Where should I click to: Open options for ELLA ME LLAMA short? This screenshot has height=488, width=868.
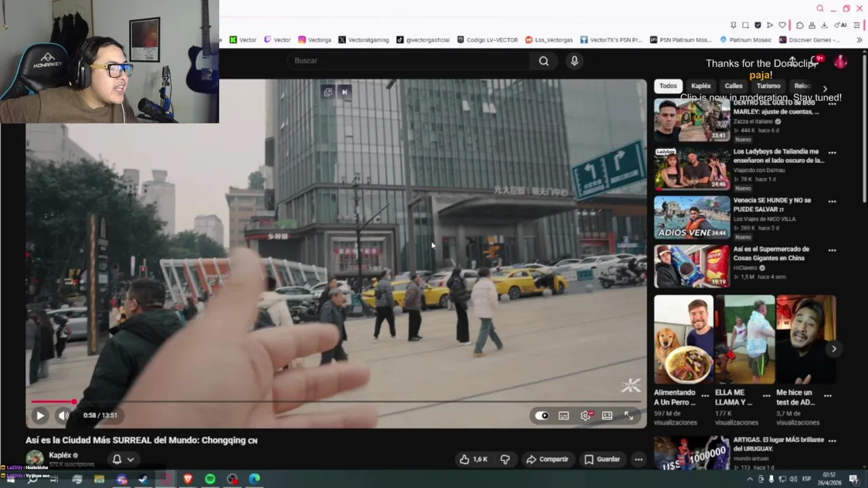766,395
